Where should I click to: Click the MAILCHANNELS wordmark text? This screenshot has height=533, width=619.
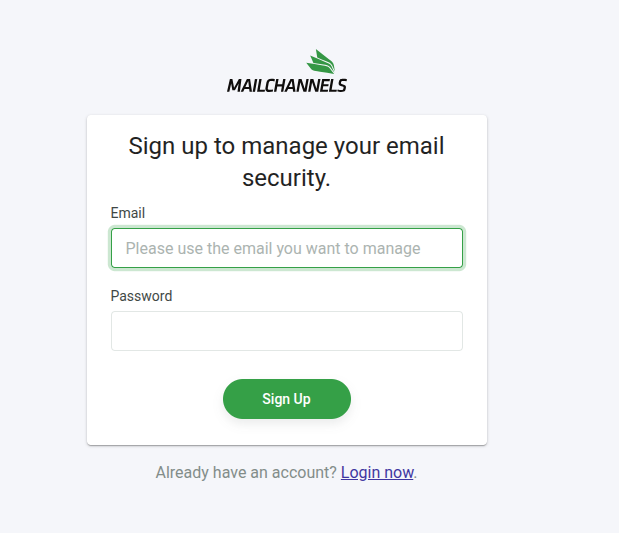pos(287,86)
